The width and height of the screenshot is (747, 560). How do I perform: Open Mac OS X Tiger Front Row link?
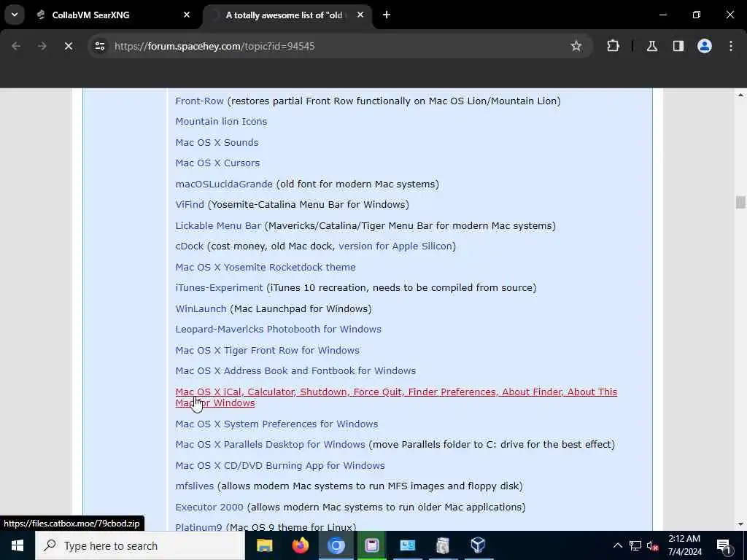267,351
